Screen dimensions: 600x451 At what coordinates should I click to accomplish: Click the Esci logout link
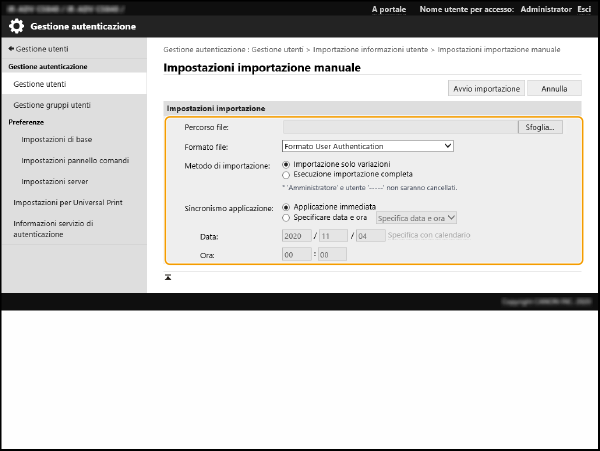[x=583, y=8]
